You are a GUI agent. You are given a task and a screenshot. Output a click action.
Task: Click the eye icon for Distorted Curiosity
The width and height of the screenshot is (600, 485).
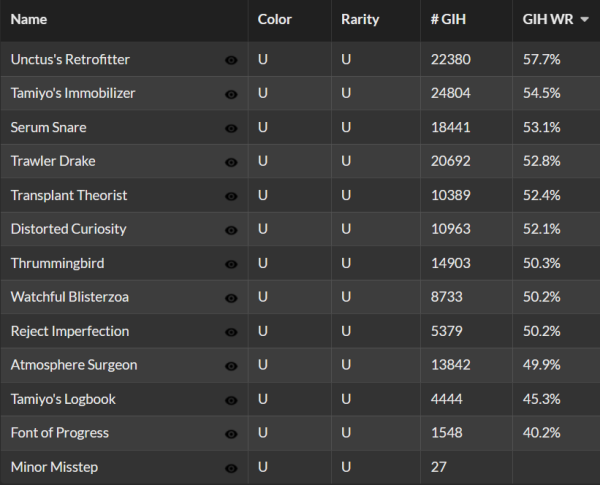231,230
